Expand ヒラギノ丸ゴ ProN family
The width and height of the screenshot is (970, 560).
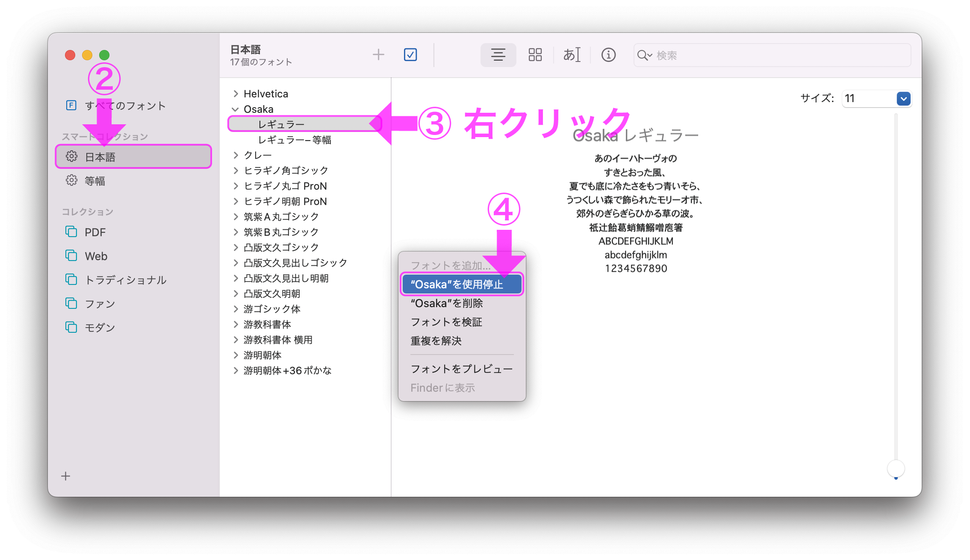coord(236,186)
